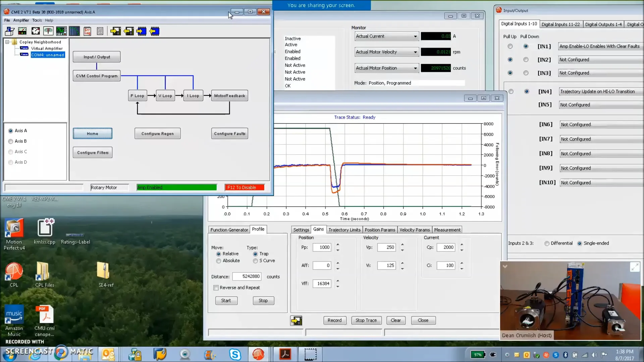Open the Error Log tool
This screenshot has height=362, width=644.
87,31
